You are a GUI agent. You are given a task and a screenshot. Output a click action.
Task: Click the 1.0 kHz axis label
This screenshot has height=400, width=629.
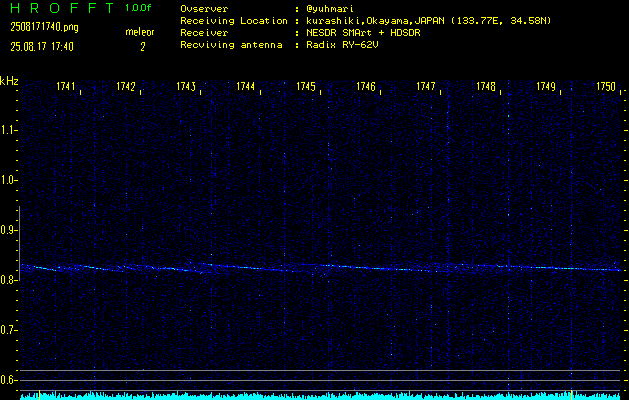click(7, 180)
